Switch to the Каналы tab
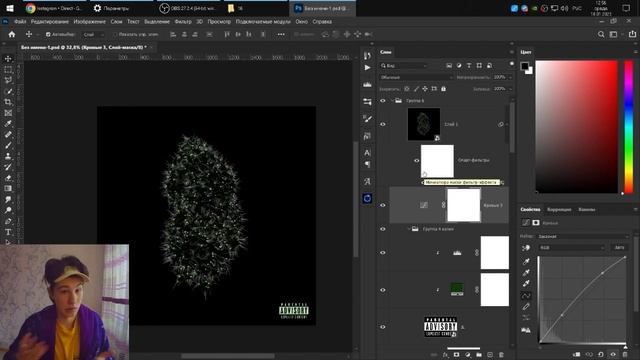This screenshot has width=640, height=360. click(587, 209)
